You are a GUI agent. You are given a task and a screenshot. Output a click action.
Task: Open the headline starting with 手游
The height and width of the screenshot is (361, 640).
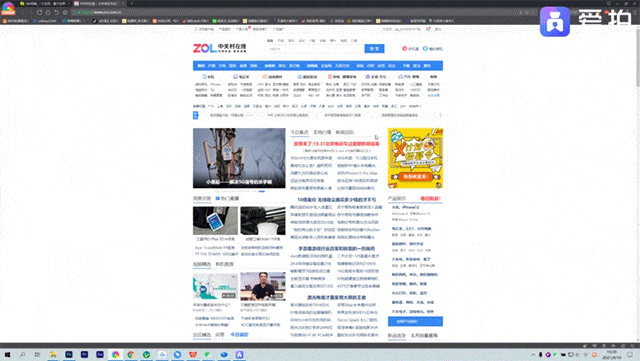(x=336, y=248)
